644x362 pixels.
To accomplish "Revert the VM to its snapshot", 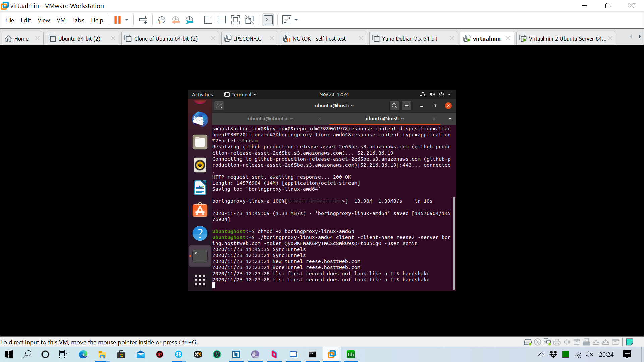I will tap(175, 20).
